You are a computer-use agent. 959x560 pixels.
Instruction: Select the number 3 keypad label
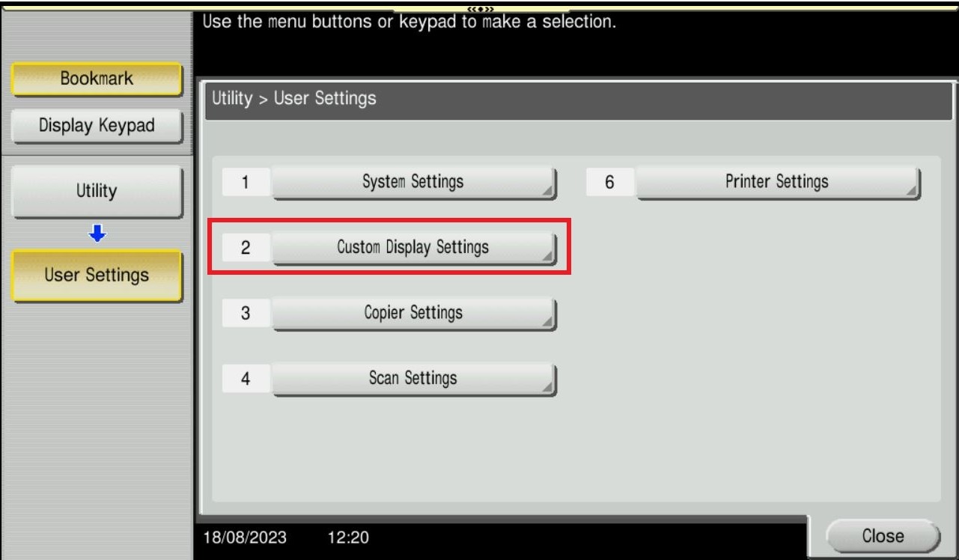pyautogui.click(x=246, y=314)
